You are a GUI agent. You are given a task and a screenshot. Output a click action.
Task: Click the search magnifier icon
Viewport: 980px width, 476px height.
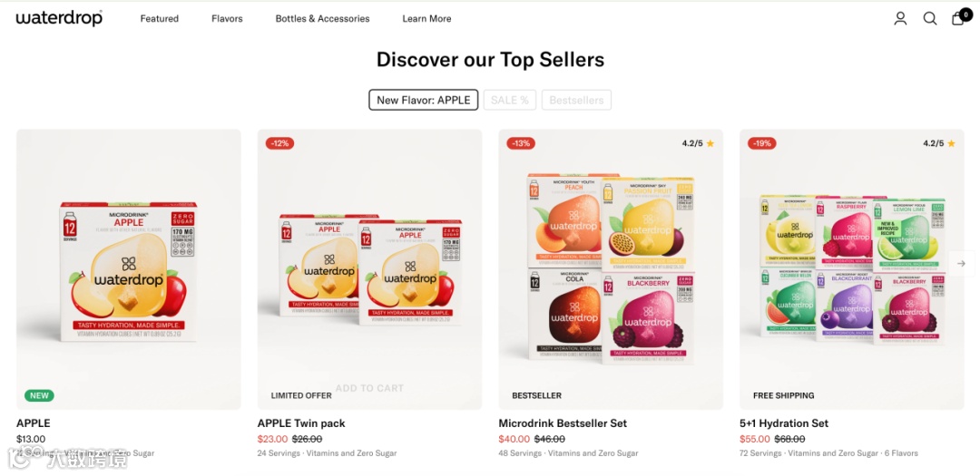pyautogui.click(x=930, y=19)
